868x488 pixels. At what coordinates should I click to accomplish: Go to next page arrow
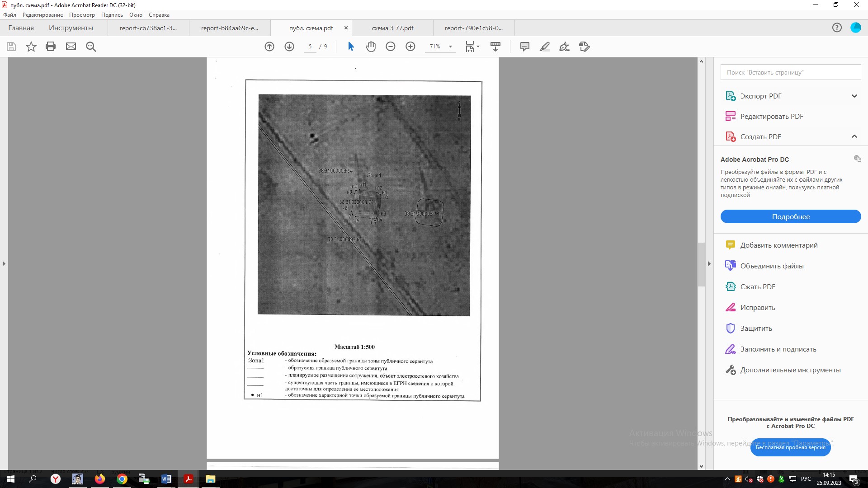289,47
